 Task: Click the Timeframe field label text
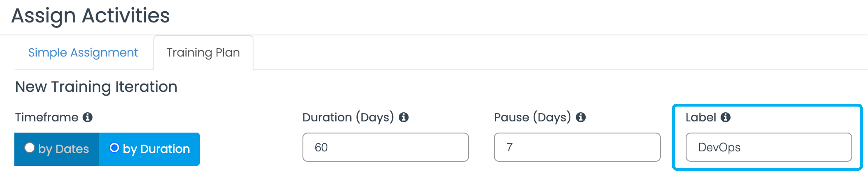[46, 117]
